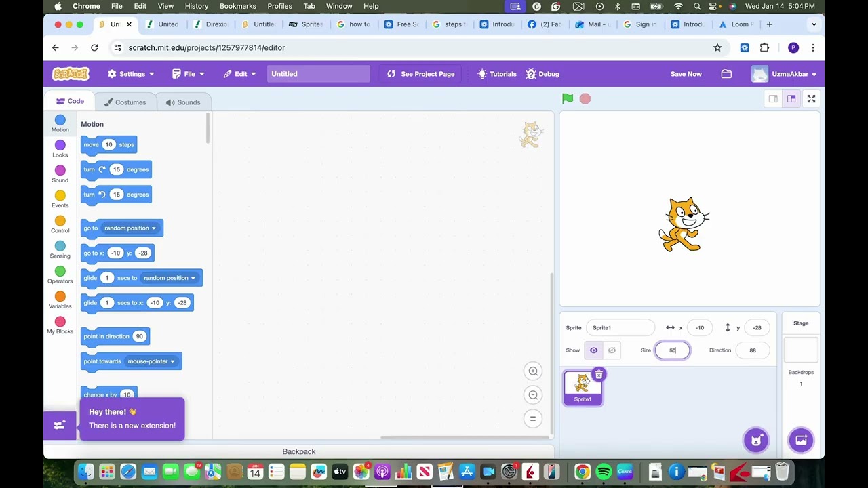
Task: Select the Sound block category
Action: [60, 174]
